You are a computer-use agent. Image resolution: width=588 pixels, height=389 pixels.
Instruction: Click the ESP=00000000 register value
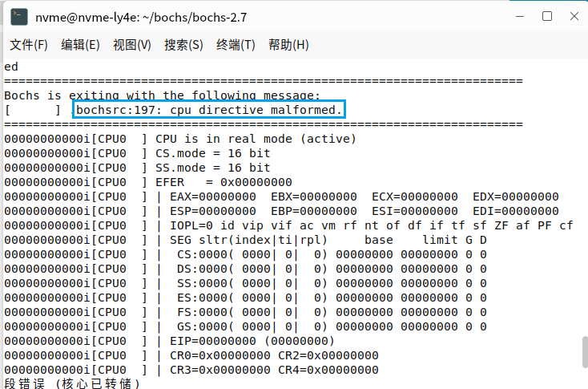[212, 211]
